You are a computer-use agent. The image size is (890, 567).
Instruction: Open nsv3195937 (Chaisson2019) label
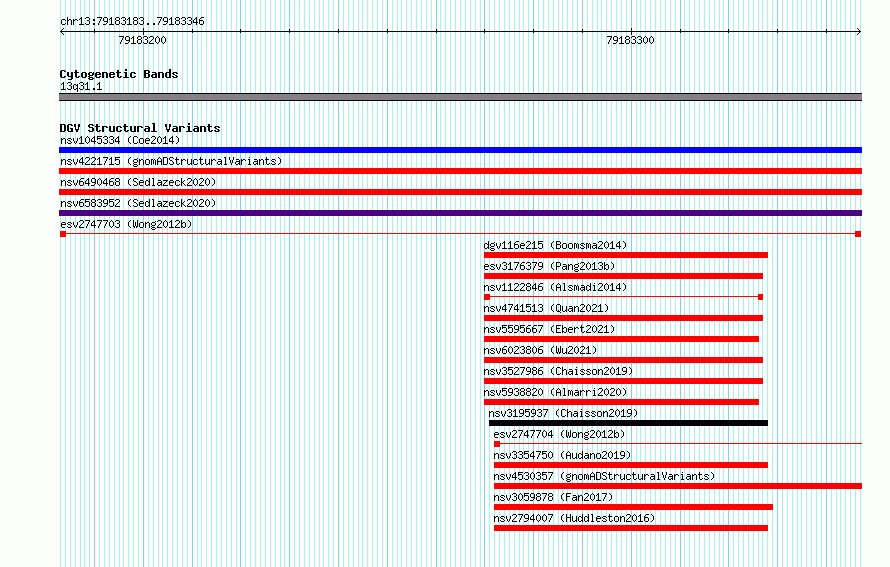(563, 413)
